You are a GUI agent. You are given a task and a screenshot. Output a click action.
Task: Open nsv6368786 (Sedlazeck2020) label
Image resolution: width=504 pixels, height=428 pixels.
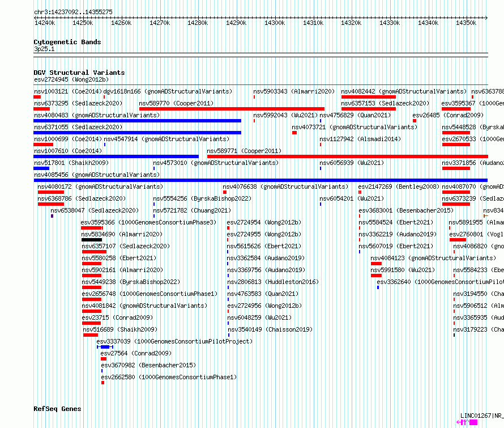point(82,198)
